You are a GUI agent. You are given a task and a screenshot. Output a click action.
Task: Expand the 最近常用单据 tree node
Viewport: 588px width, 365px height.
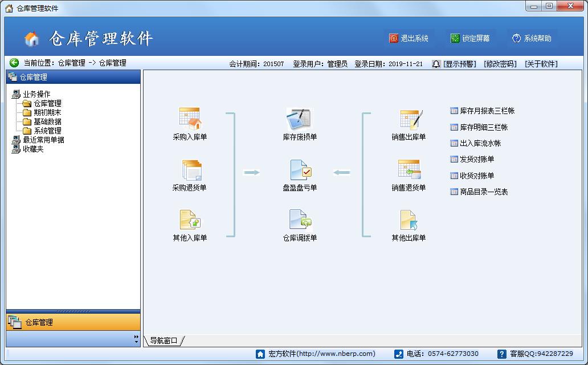point(43,140)
